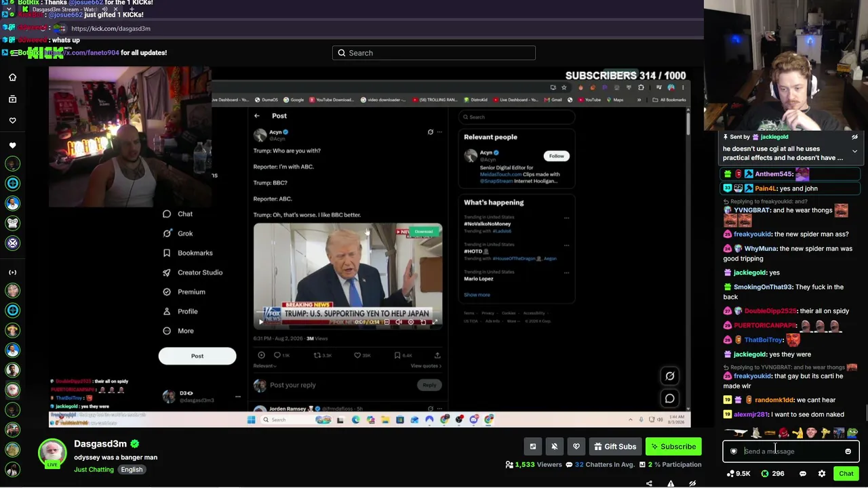
Task: Open View quotes link
Action: coord(426,366)
